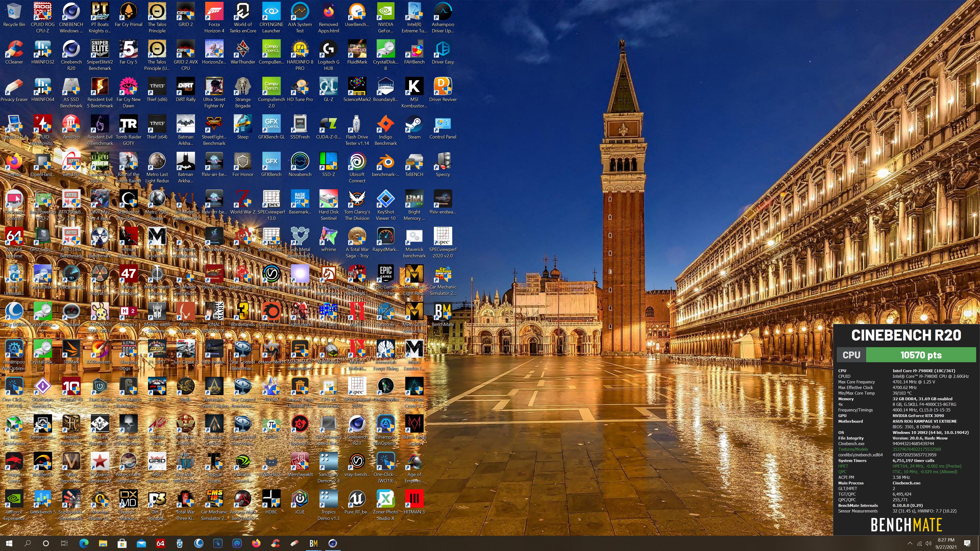980x551 pixels.
Task: Launch Speccy from the desktop
Action: click(443, 165)
